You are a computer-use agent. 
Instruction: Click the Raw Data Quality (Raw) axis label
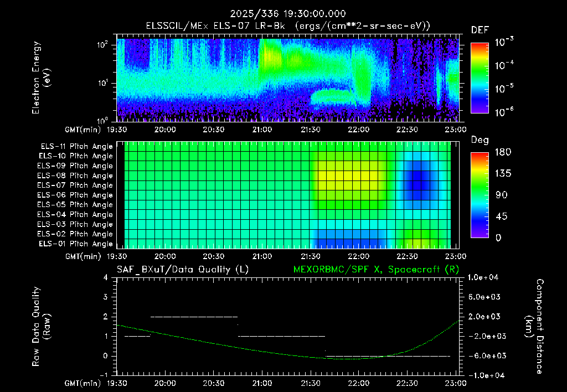pyautogui.click(x=41, y=327)
